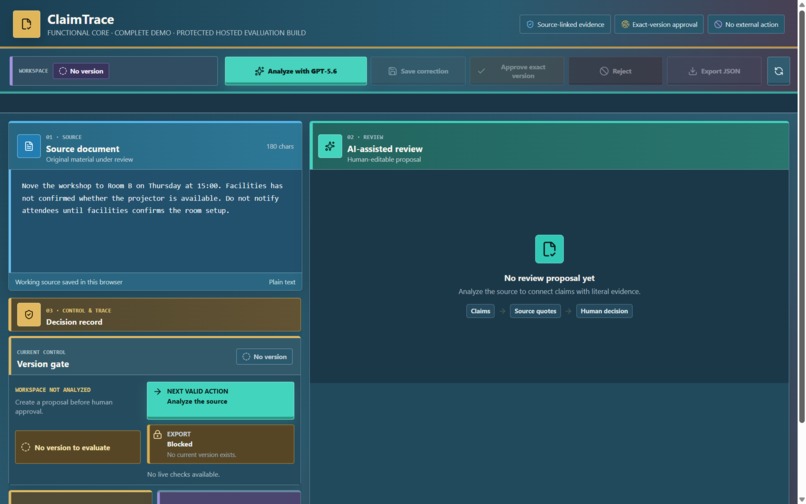The image size is (806, 504).
Task: Click the arrow icon in Next valid action
Action: [x=157, y=391]
